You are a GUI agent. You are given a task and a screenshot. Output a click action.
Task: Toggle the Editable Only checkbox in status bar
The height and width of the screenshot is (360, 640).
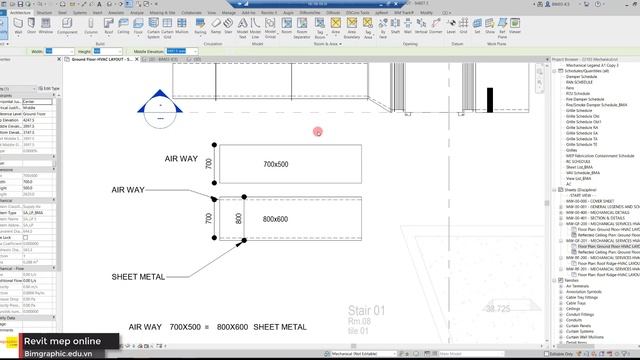point(546,354)
